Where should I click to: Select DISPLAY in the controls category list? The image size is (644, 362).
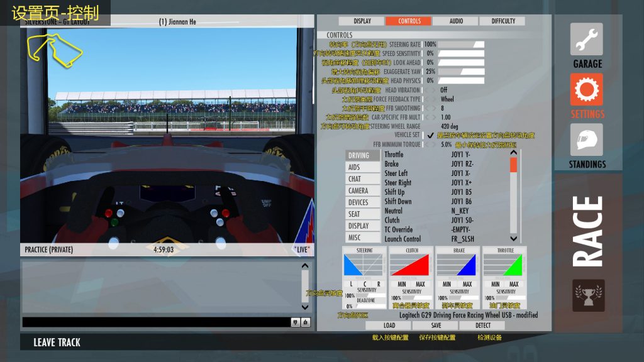363,226
